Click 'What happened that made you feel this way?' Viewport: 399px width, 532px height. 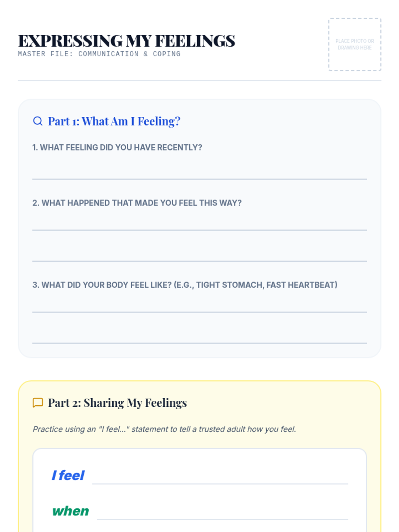[x=137, y=203]
